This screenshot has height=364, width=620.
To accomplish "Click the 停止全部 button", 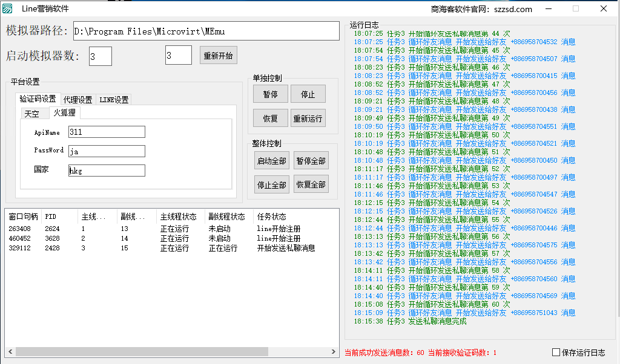I will coord(271,184).
